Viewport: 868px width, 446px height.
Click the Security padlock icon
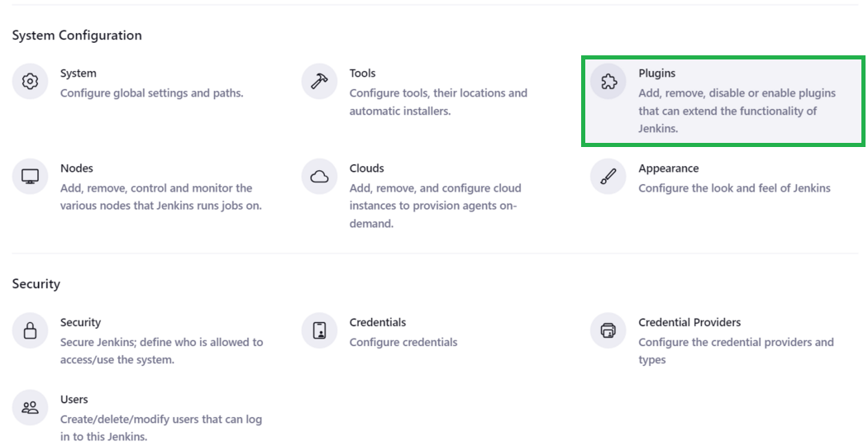[x=30, y=331]
